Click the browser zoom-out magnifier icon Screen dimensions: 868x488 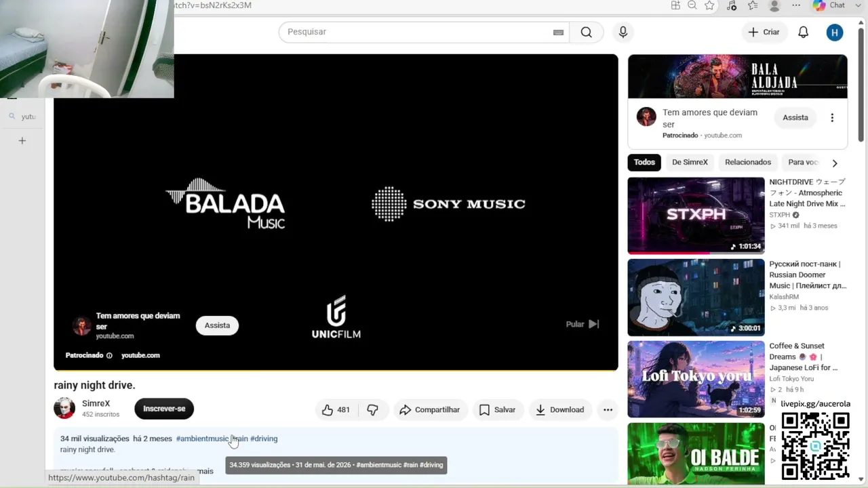692,5
